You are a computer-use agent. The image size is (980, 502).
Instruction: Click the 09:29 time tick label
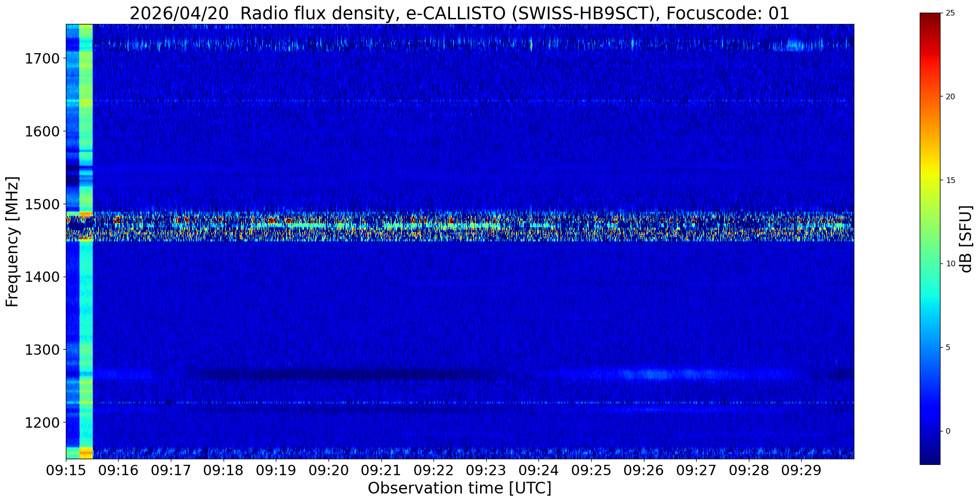coord(802,470)
